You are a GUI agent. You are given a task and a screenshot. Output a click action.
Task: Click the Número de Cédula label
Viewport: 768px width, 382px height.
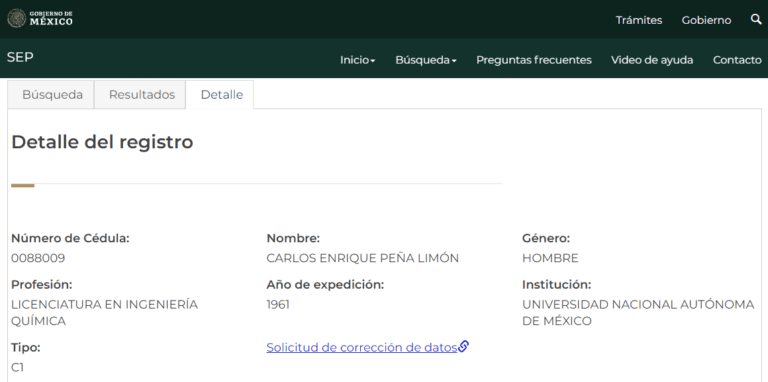click(70, 239)
